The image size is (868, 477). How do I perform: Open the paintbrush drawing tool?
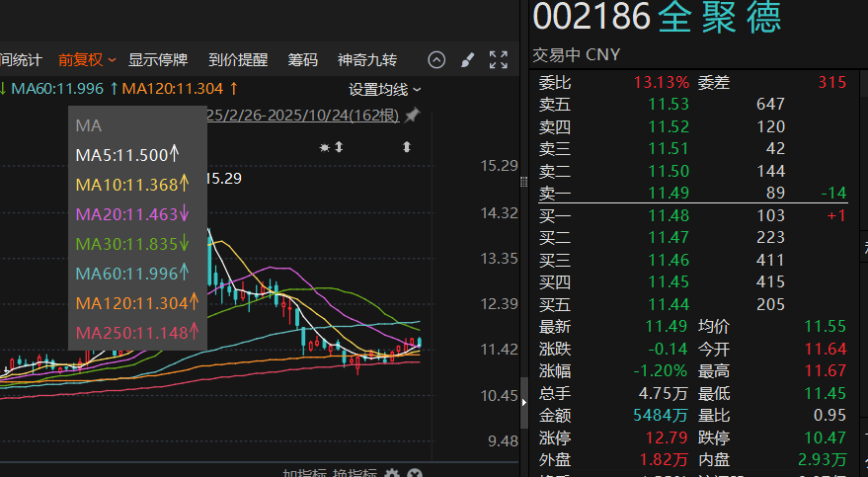tap(468, 60)
